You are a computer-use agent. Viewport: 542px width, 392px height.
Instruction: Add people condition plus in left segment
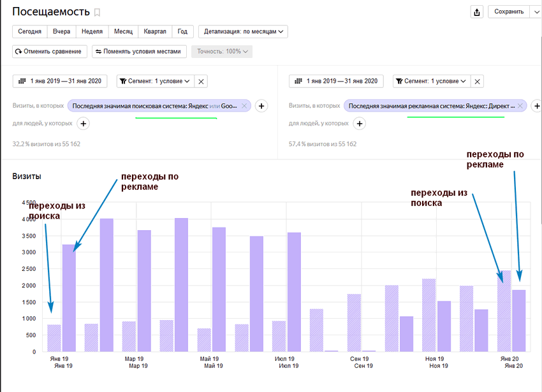84,124
